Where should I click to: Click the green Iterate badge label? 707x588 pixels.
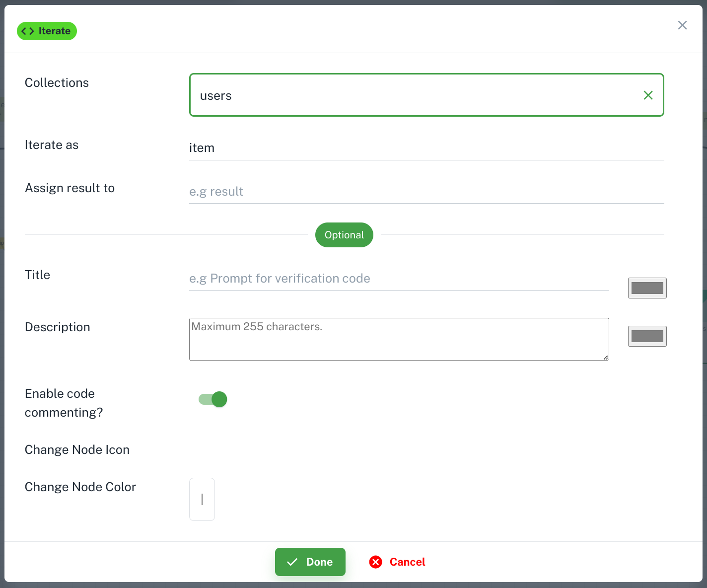pyautogui.click(x=47, y=31)
